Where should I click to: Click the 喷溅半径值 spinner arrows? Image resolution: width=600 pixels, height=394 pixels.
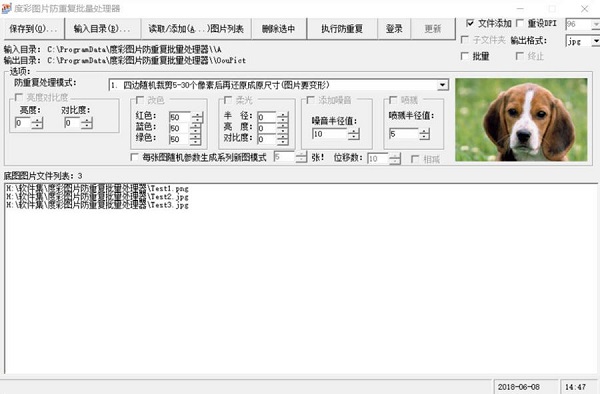coord(424,134)
